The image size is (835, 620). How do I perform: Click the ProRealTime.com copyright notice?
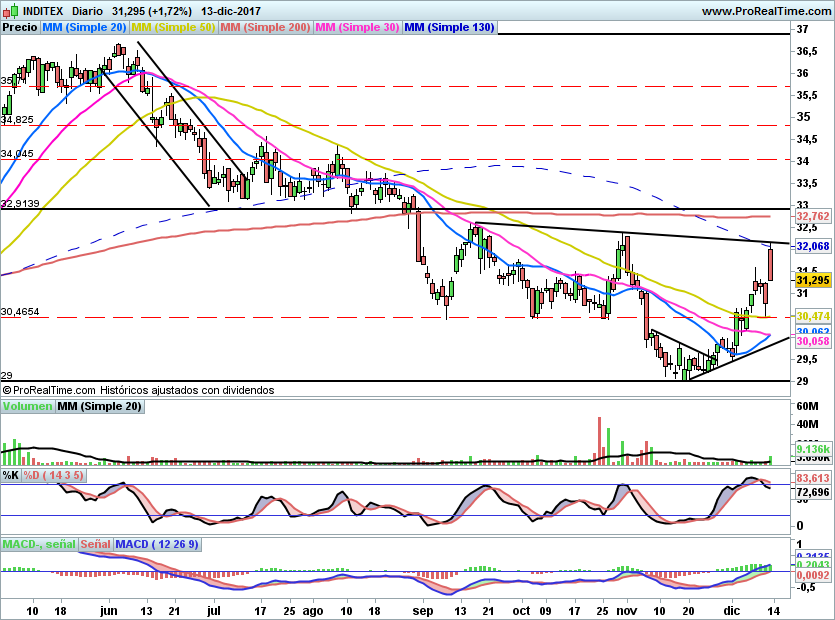[x=138, y=390]
